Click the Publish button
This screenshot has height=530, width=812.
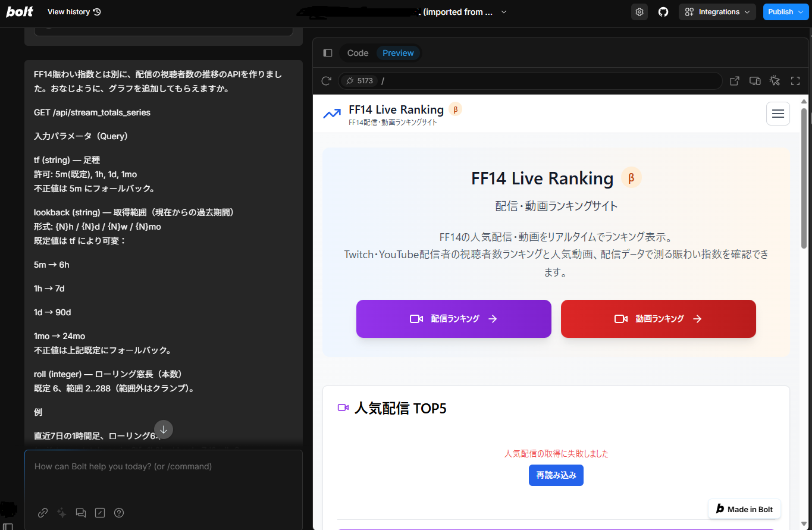(x=786, y=12)
